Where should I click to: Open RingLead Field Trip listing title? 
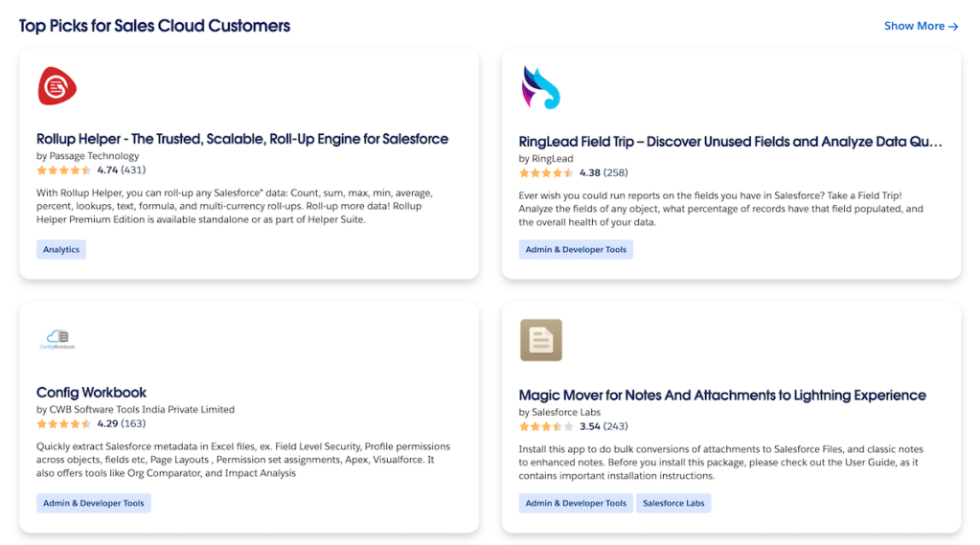(x=730, y=142)
